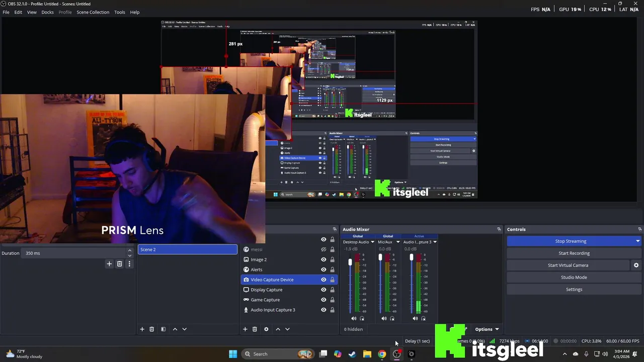Click Stop Streaming button

pyautogui.click(x=571, y=241)
